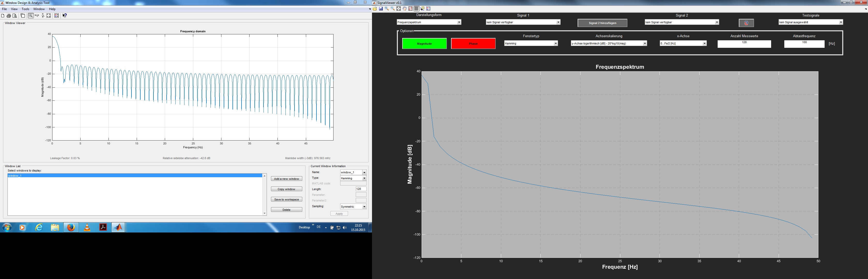The height and width of the screenshot is (279, 868).
Task: Click the Data Cursor icon in SignalViewer
Action: tap(423, 9)
